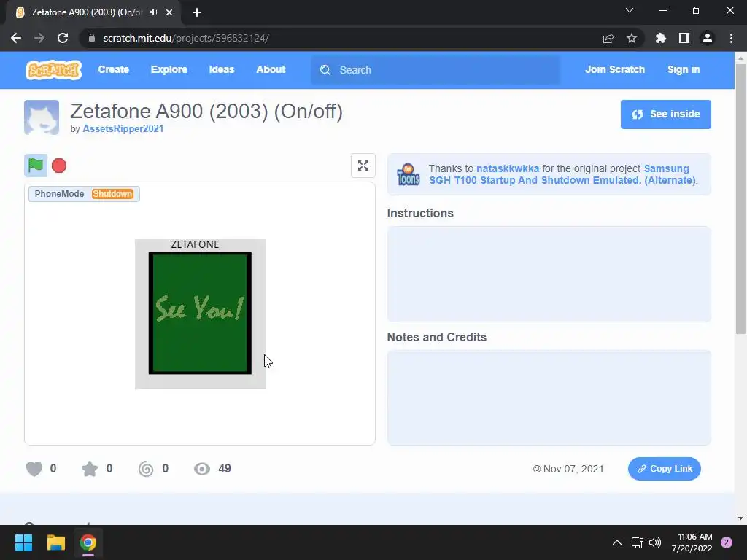The image size is (747, 560).
Task: Open the notification count badge
Action: click(727, 542)
